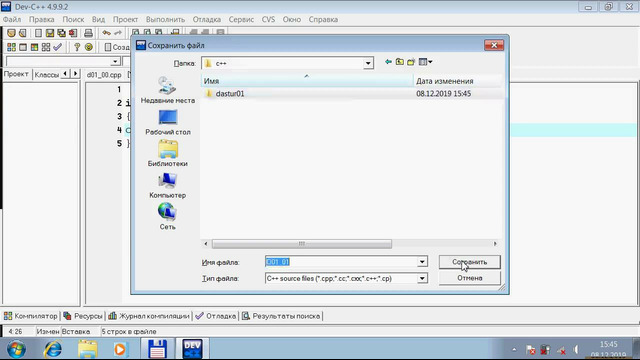Open the Libraries shortcut in the sidebar
The image size is (640, 360).
[x=168, y=153]
